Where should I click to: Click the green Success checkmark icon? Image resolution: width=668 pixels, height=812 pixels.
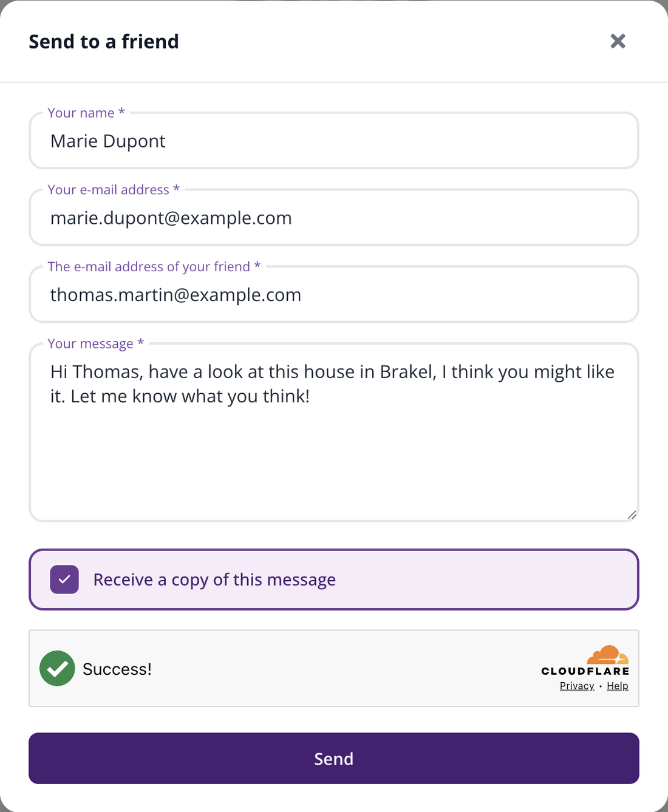click(57, 668)
